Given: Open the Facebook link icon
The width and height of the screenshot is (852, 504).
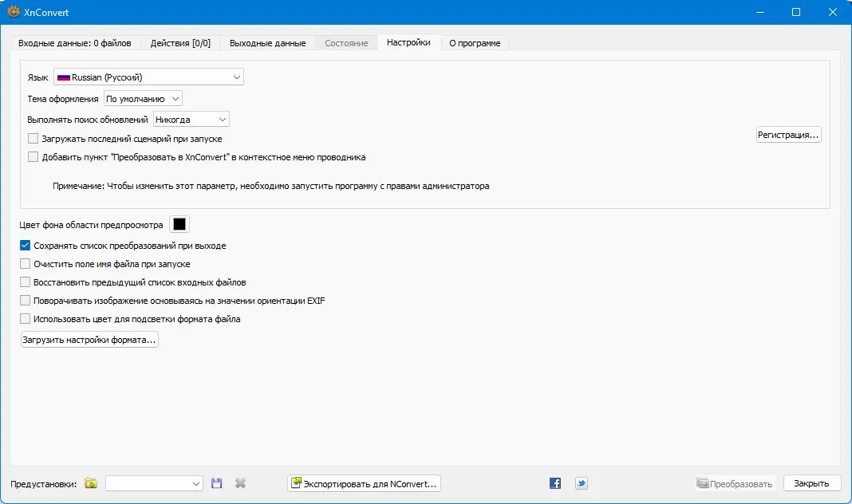Looking at the screenshot, I should [x=554, y=483].
